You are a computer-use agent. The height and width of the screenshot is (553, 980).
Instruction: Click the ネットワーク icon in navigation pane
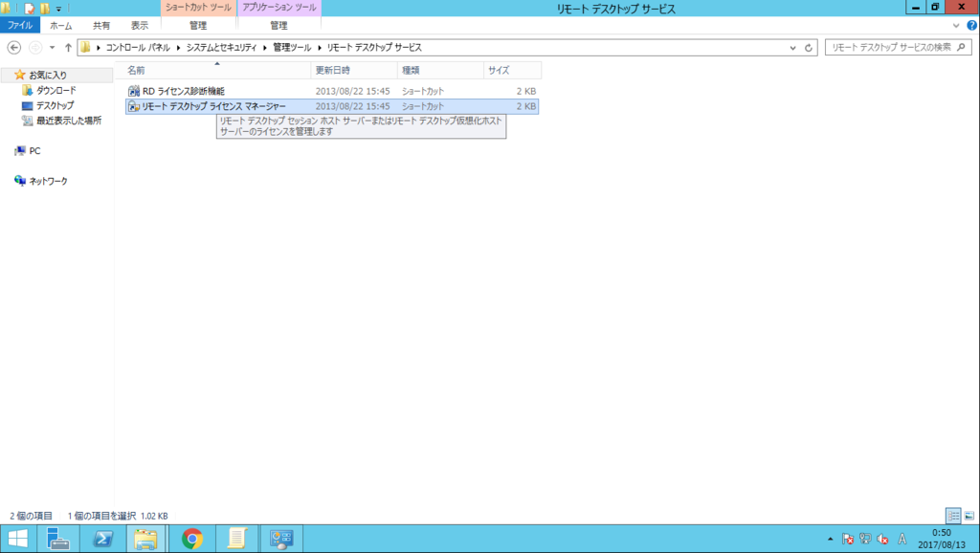[x=20, y=181]
